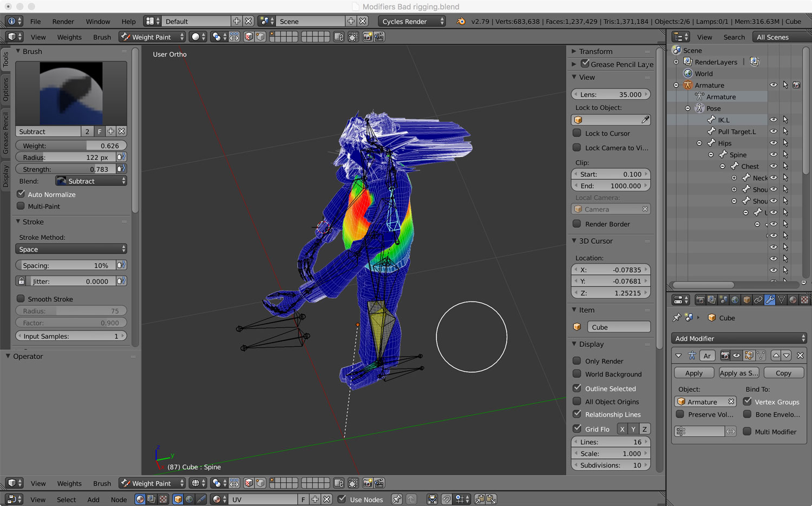Open the Blend mode Subtract dropdown
The height and width of the screenshot is (506, 812).
click(x=91, y=181)
